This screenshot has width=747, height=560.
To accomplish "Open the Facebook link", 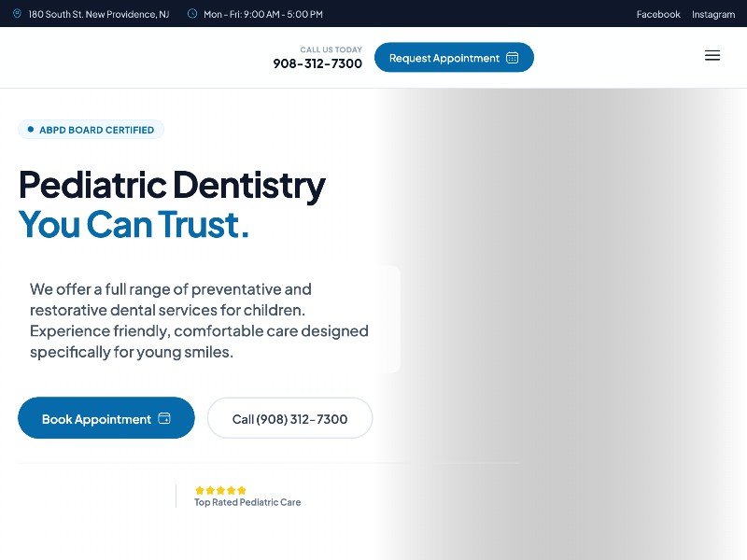I will [x=658, y=14].
